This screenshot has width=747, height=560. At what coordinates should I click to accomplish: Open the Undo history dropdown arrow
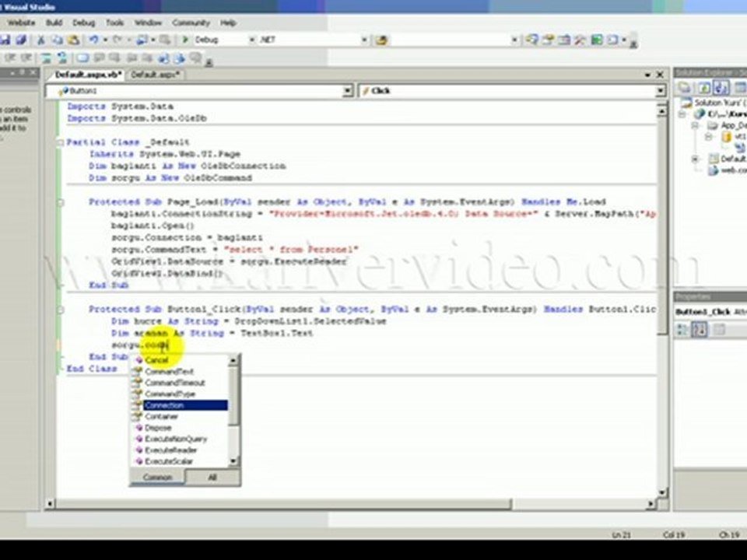(105, 40)
